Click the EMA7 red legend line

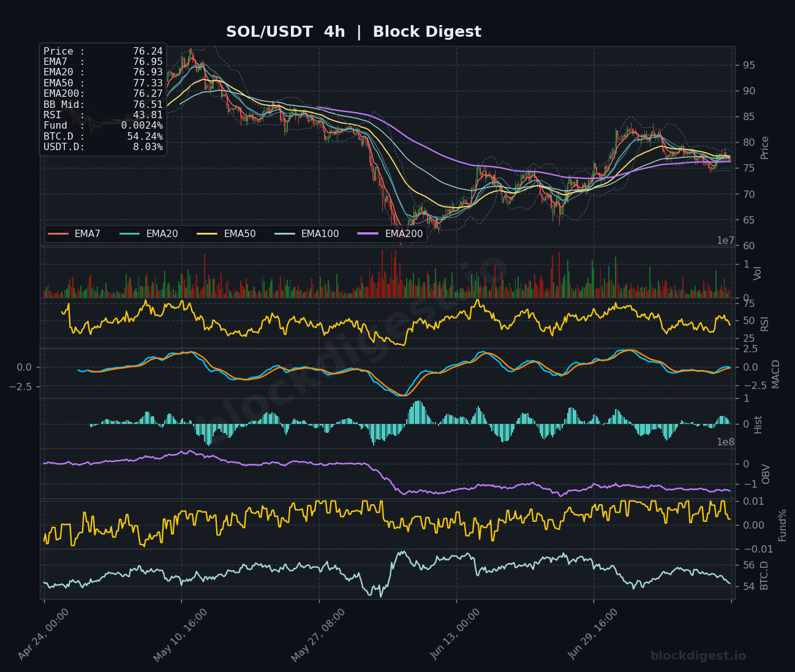[x=58, y=234]
